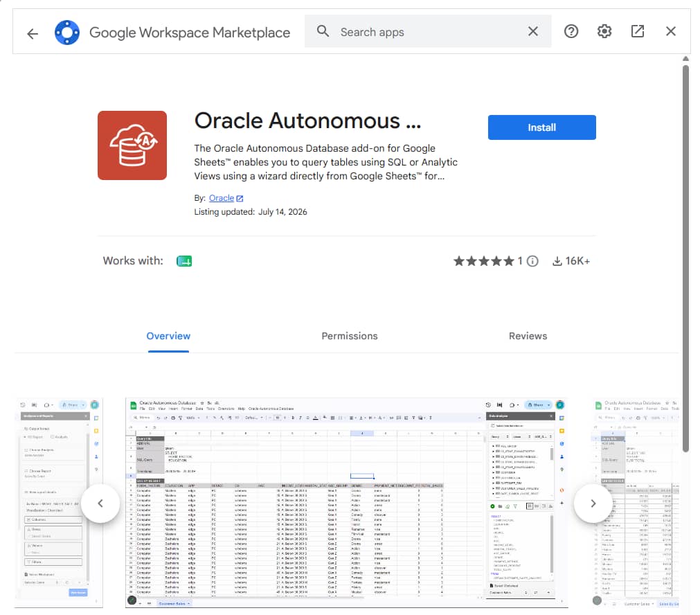This screenshot has width=700, height=615.
Task: Open the help question mark icon
Action: pyautogui.click(x=571, y=31)
